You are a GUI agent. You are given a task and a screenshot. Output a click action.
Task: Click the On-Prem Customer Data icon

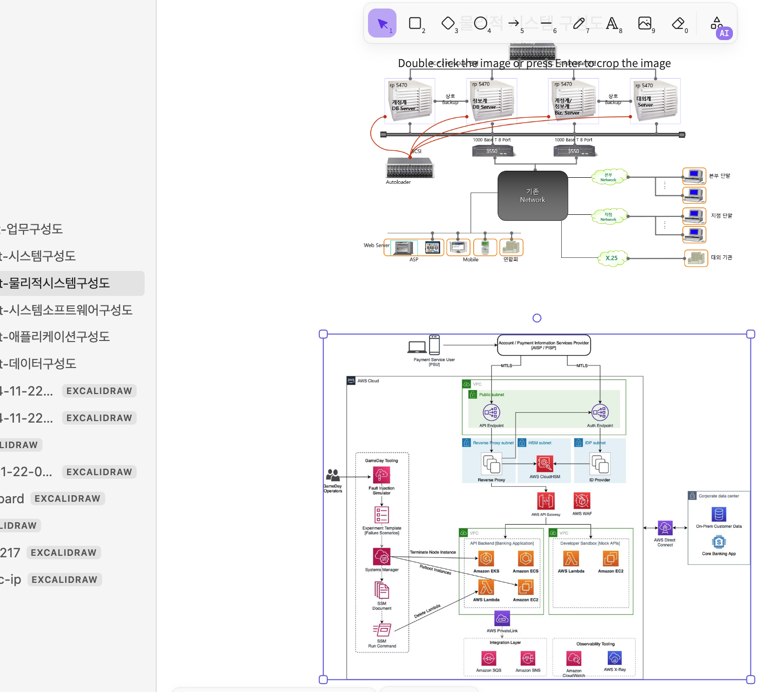click(x=719, y=515)
